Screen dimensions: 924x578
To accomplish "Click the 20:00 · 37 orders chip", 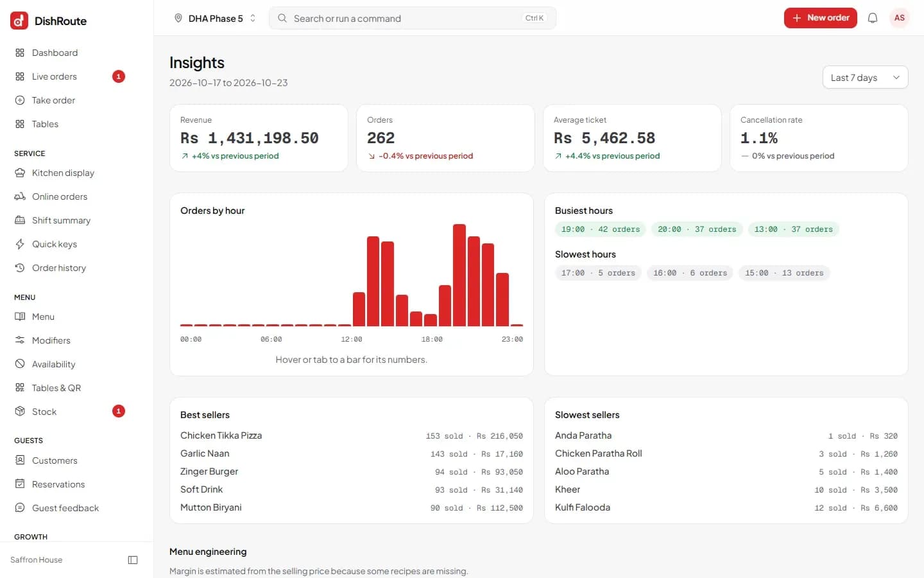I will click(697, 229).
